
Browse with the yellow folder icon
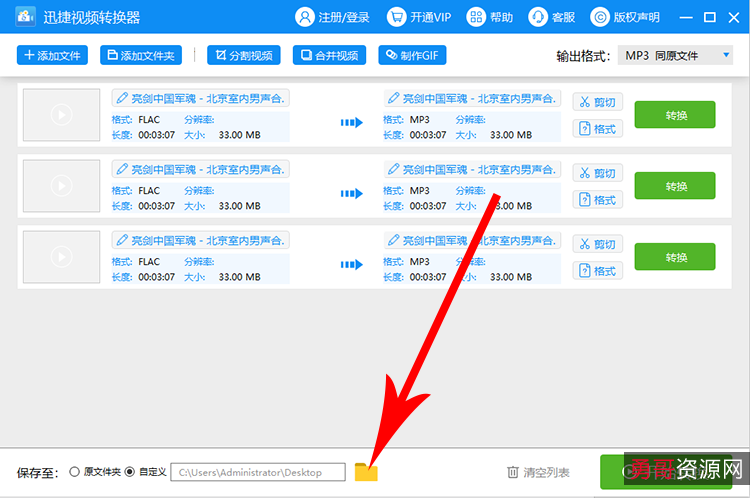coord(366,472)
